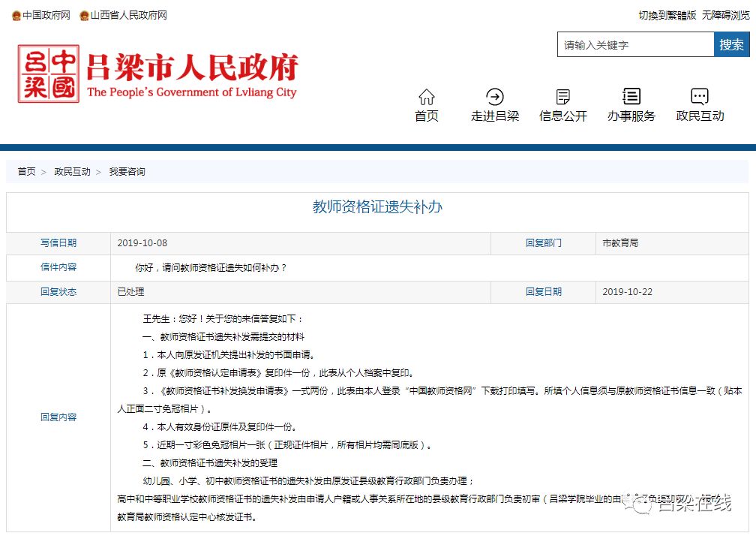
Task: Click the 回复状态 label cell
Action: click(58, 291)
